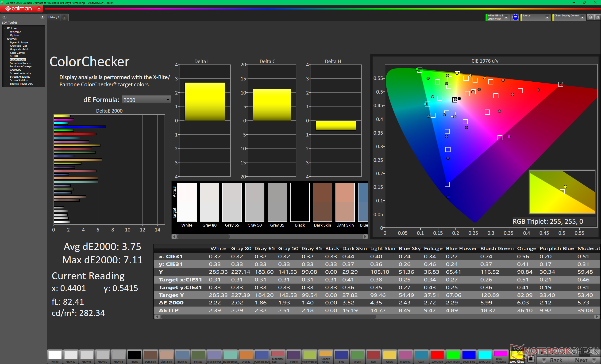Collapse the SDR Toolkit sidebar arrow
The height and width of the screenshot is (364, 601).
click(42, 17)
